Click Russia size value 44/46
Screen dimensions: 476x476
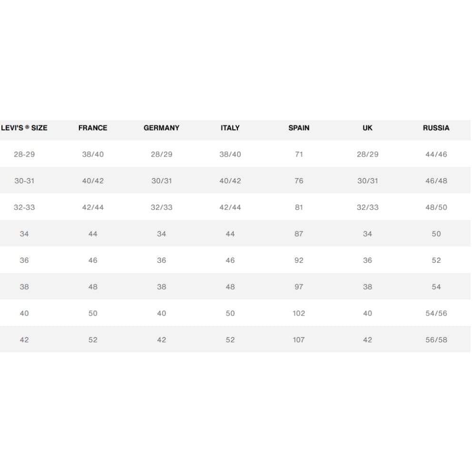(x=436, y=154)
